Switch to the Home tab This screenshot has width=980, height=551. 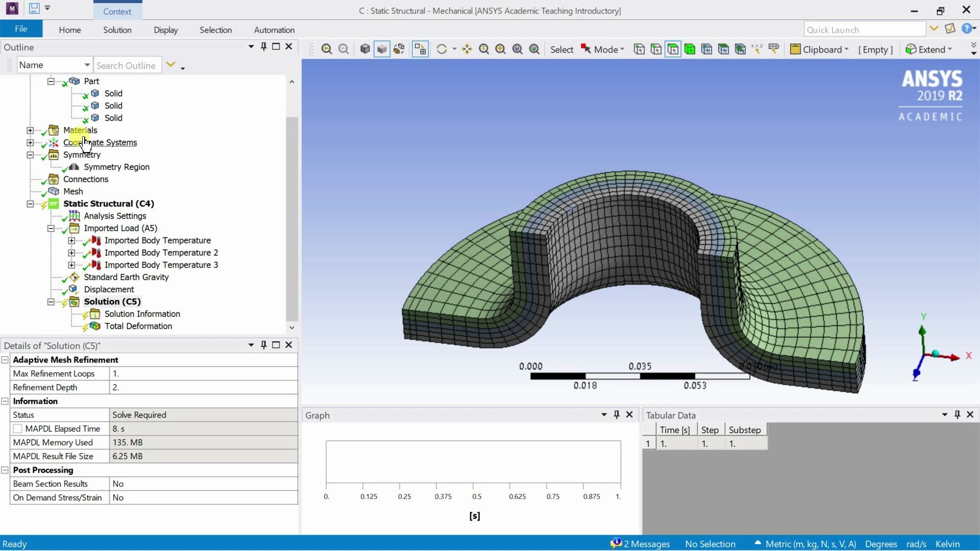[x=70, y=30]
